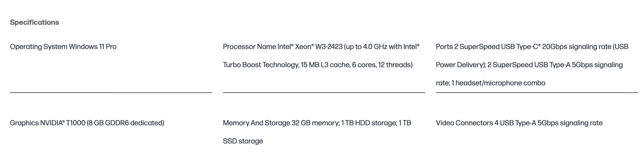Select the Operating System label
The width and height of the screenshot is (644, 158).
(x=38, y=47)
